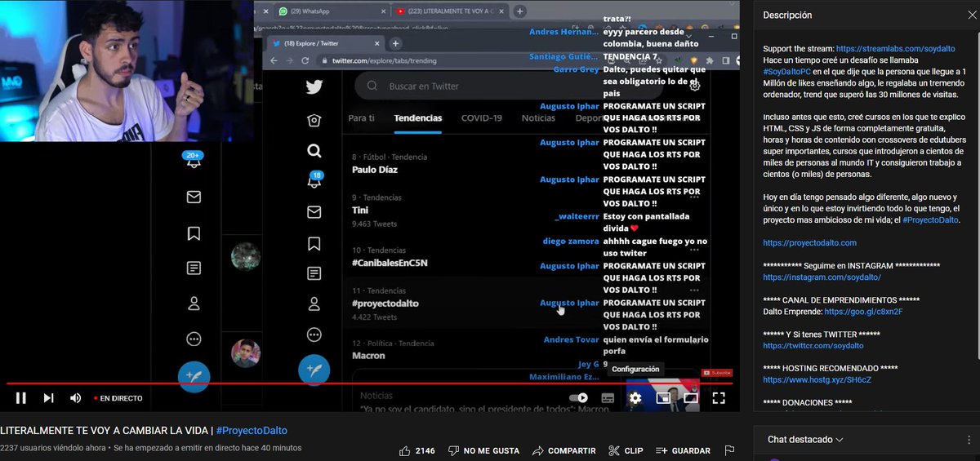The image size is (980, 461).
Task: Reload the Twitter page
Action: click(x=306, y=60)
